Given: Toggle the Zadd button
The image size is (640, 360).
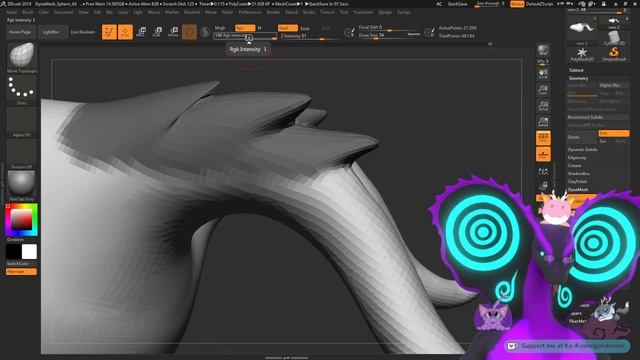Looking at the screenshot, I should pos(287,28).
